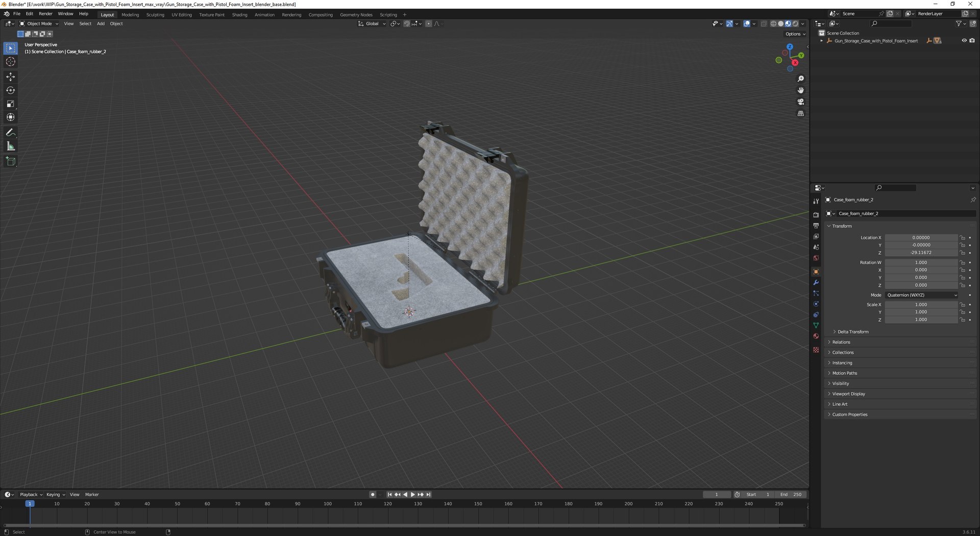Click the End frame 250 field

pyautogui.click(x=791, y=495)
